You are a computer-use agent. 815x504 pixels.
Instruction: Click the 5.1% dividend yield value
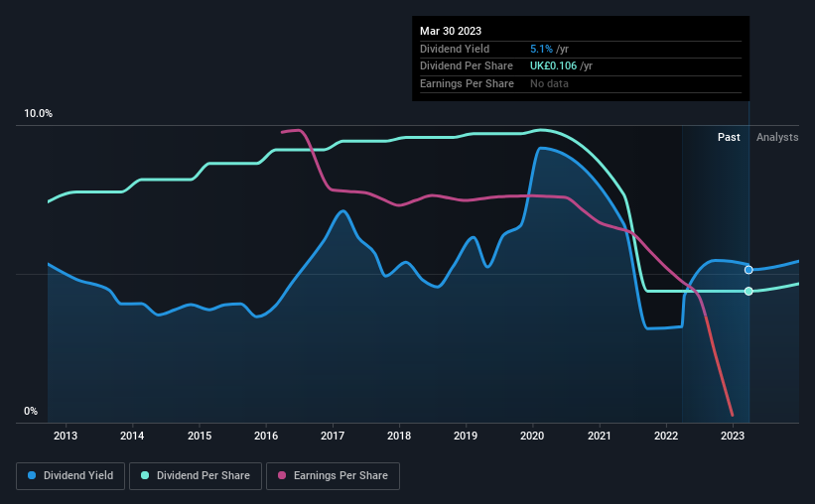pyautogui.click(x=541, y=49)
